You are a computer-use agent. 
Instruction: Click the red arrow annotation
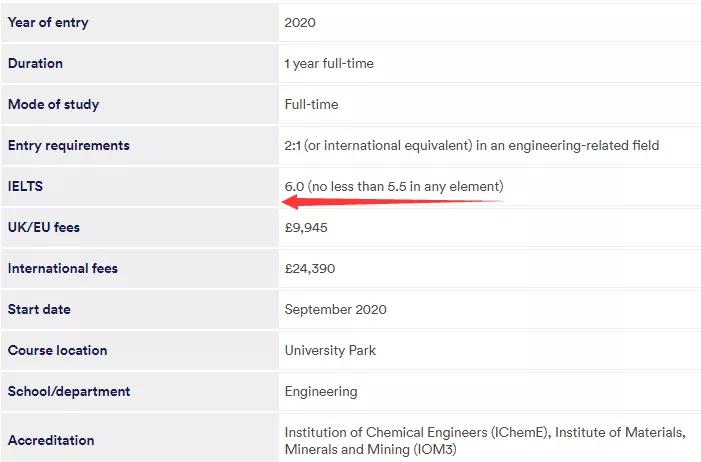[x=393, y=202]
